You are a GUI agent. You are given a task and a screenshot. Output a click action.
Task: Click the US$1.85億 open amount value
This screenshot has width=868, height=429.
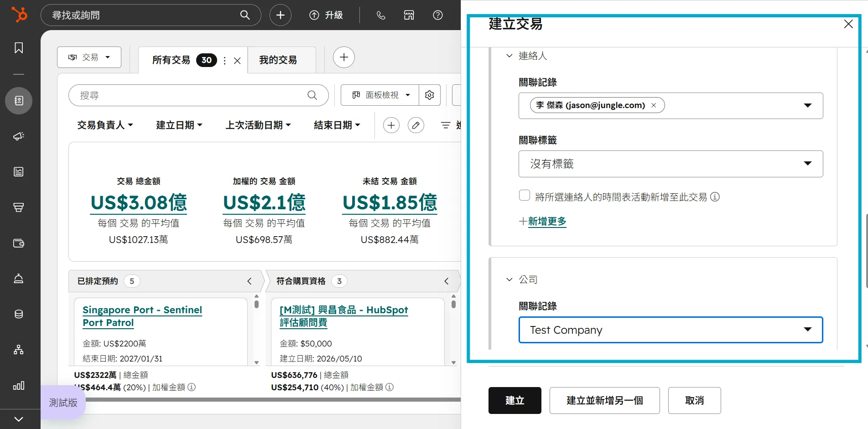pos(390,203)
